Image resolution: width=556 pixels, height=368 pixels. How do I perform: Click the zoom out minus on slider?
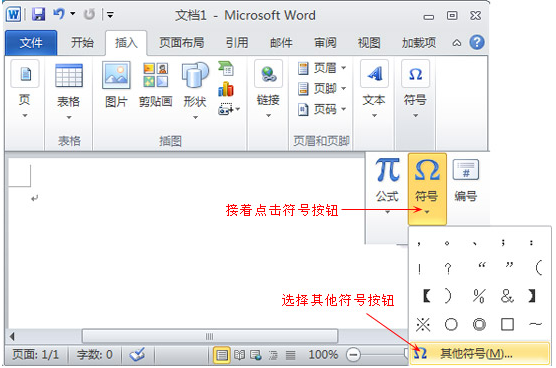point(353,355)
